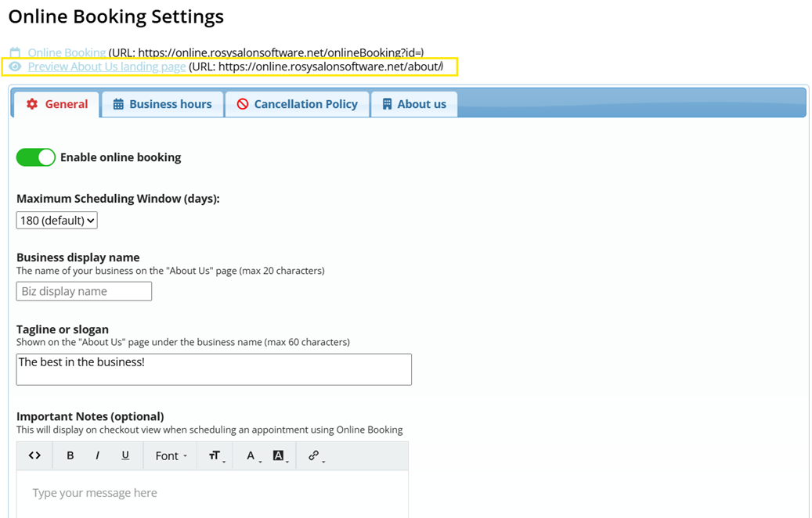Click the Tagline or slogan label
The height and width of the screenshot is (518, 812).
click(63, 329)
